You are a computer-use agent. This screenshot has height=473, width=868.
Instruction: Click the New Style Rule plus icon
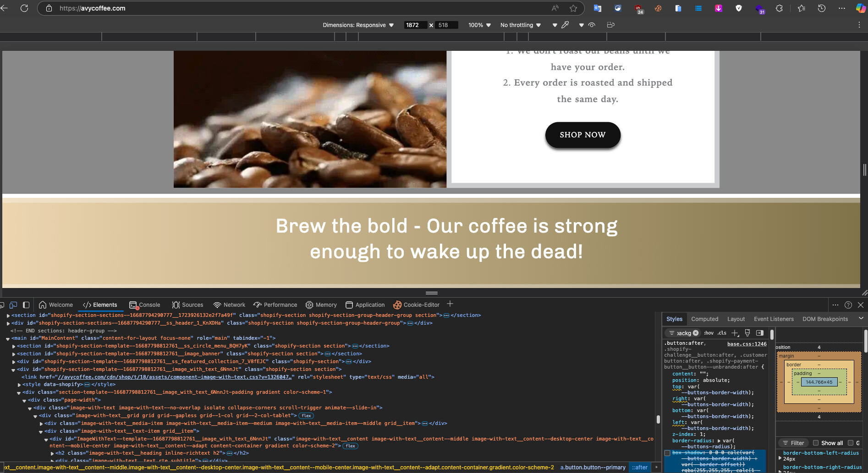[735, 333]
